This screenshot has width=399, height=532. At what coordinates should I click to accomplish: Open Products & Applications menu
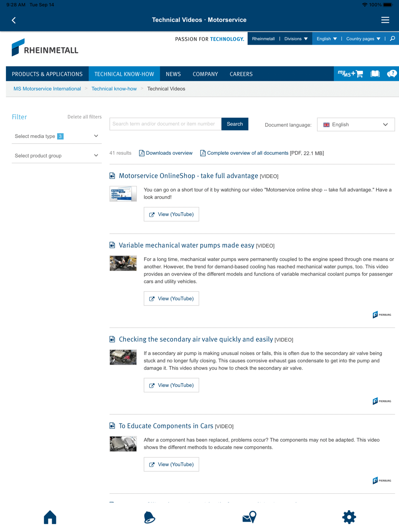[x=47, y=74]
